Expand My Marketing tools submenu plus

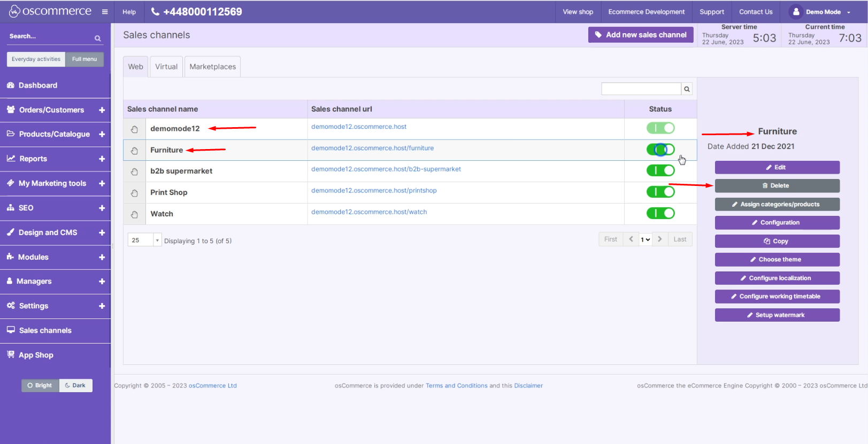[x=102, y=183]
